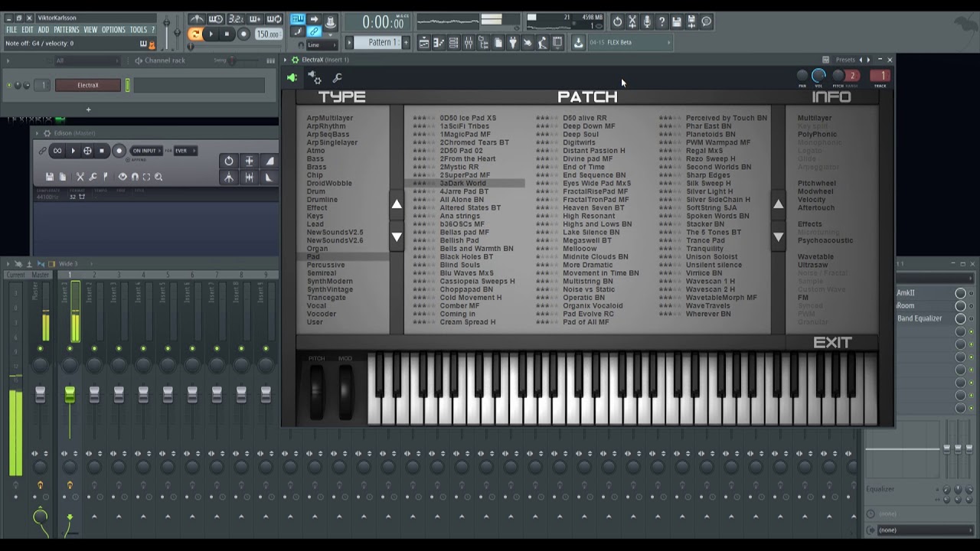980x551 pixels.
Task: Open the EDIT menu
Action: click(x=28, y=30)
